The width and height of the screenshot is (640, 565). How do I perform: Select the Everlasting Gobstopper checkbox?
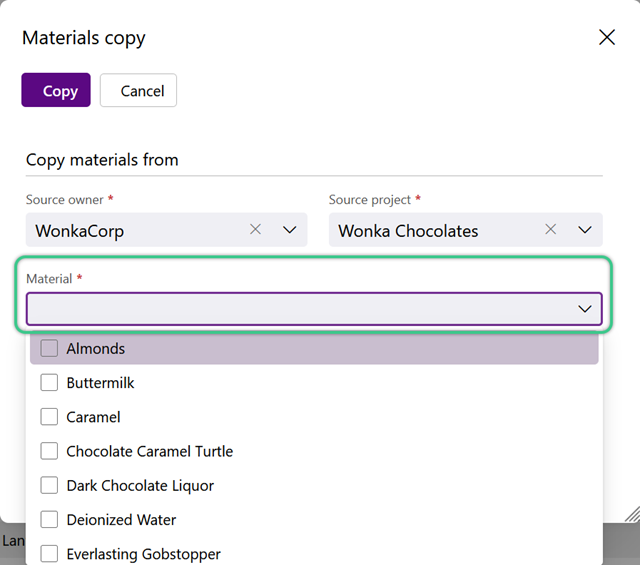tap(49, 554)
